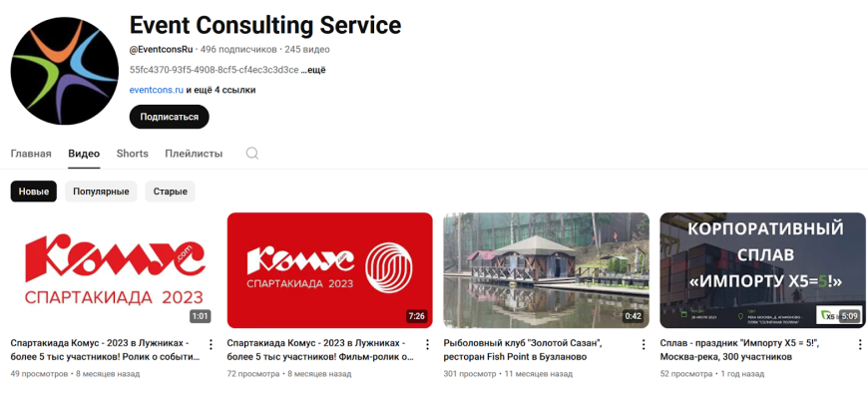Select the Популярные sort filter chip

click(101, 192)
